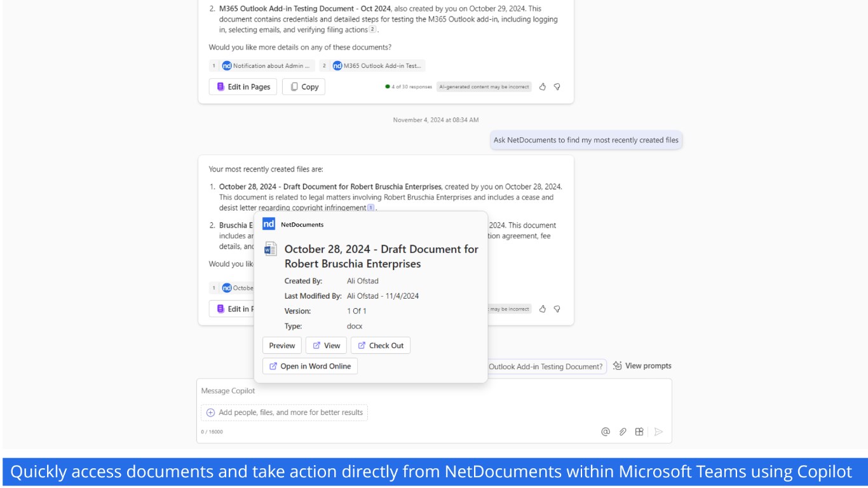Open the plugins grid icon in message box

click(639, 431)
